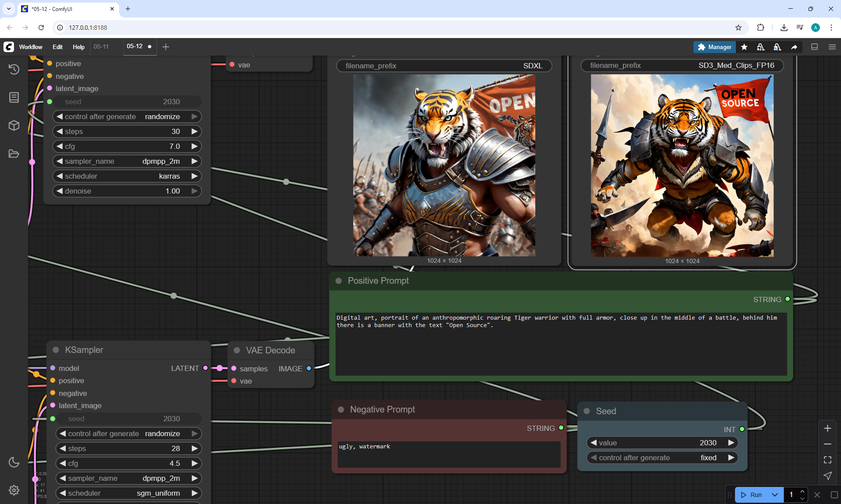Switch to the 05-11 workflow tab
The width and height of the screenshot is (841, 504).
101,46
